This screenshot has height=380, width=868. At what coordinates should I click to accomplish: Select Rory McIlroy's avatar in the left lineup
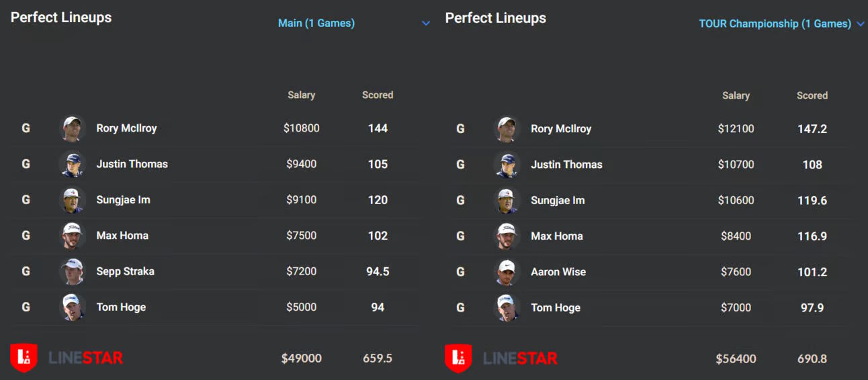pos(72,128)
